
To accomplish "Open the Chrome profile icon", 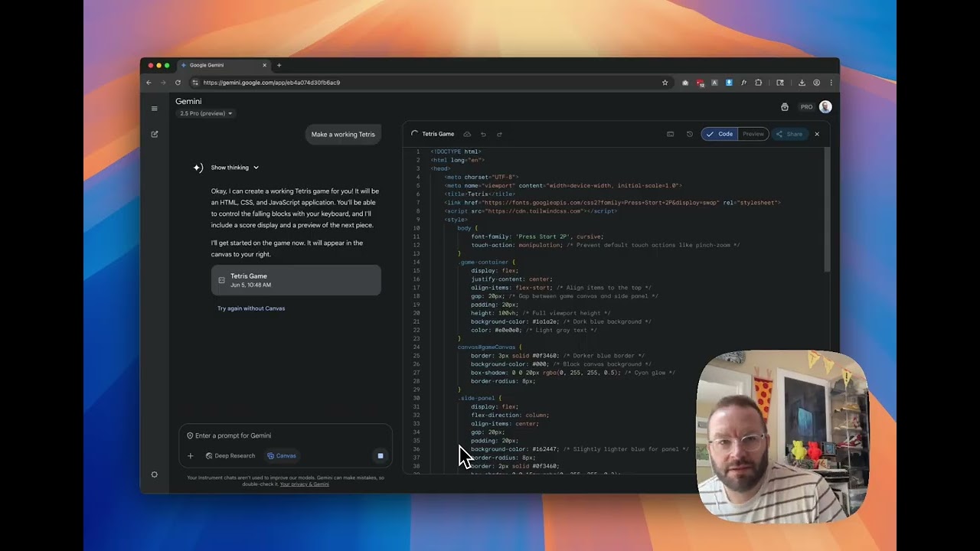I will click(817, 83).
